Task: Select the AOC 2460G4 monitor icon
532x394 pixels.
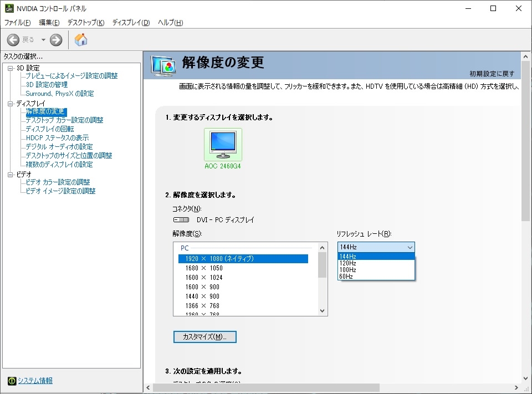Action: [x=223, y=145]
